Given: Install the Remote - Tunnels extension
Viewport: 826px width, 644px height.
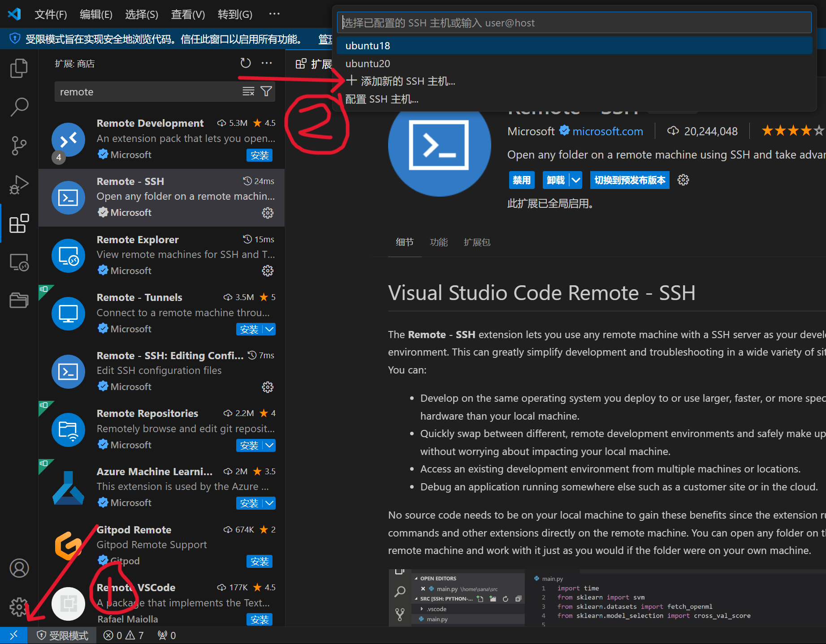Looking at the screenshot, I should click(249, 329).
